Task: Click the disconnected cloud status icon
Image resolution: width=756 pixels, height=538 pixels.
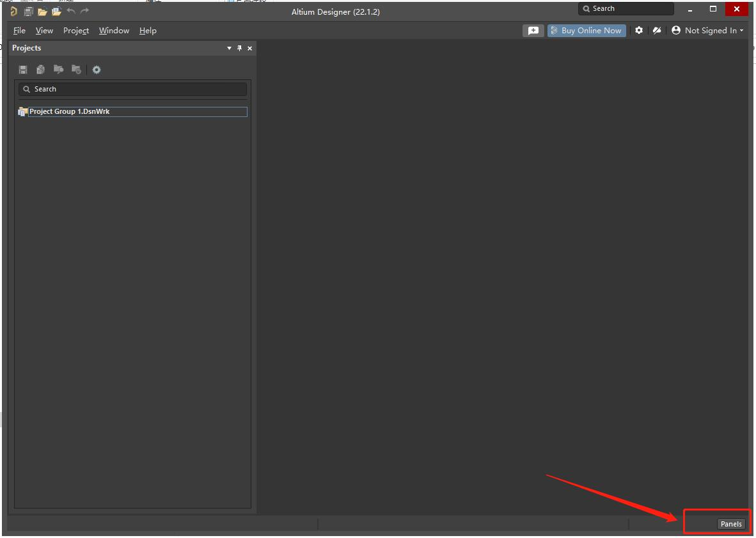Action: point(656,30)
